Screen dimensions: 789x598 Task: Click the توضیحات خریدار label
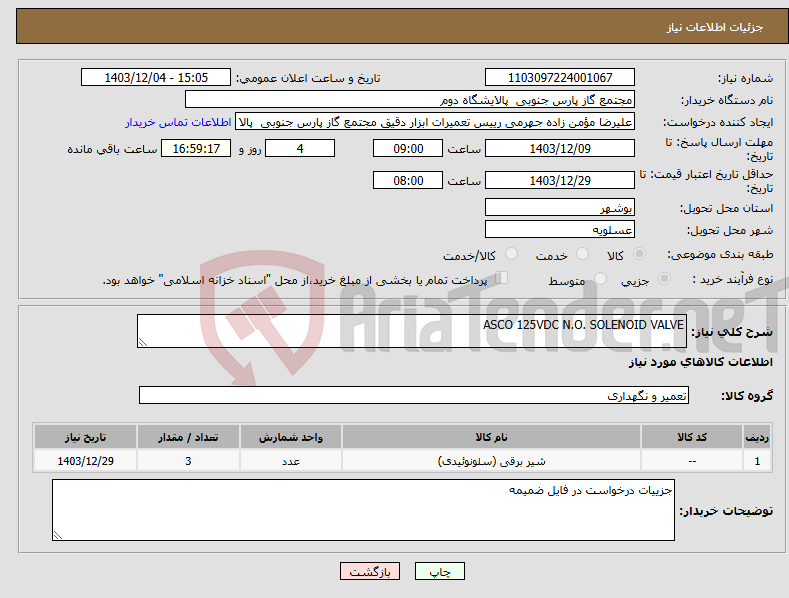[x=726, y=511]
